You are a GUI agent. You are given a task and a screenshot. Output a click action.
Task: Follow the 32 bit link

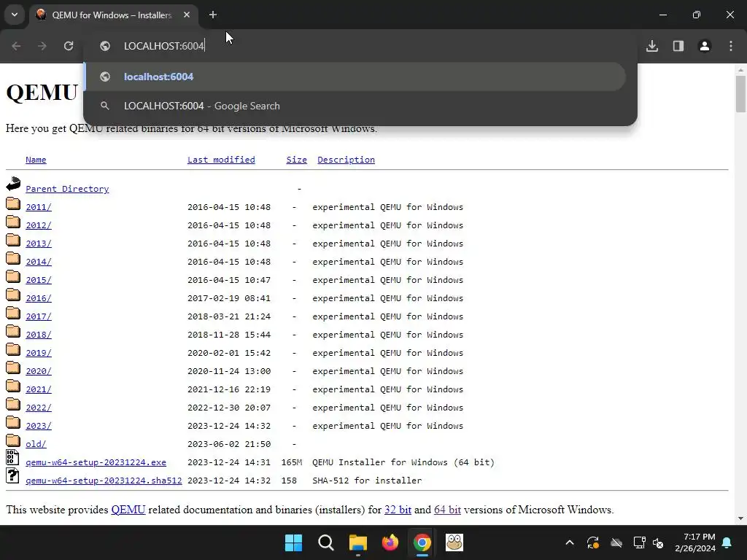click(x=398, y=510)
